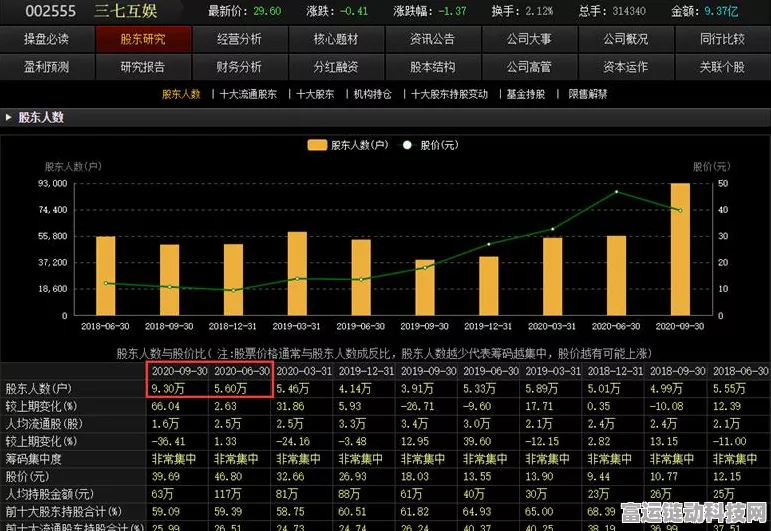Open the 十大股东 link

click(315, 94)
